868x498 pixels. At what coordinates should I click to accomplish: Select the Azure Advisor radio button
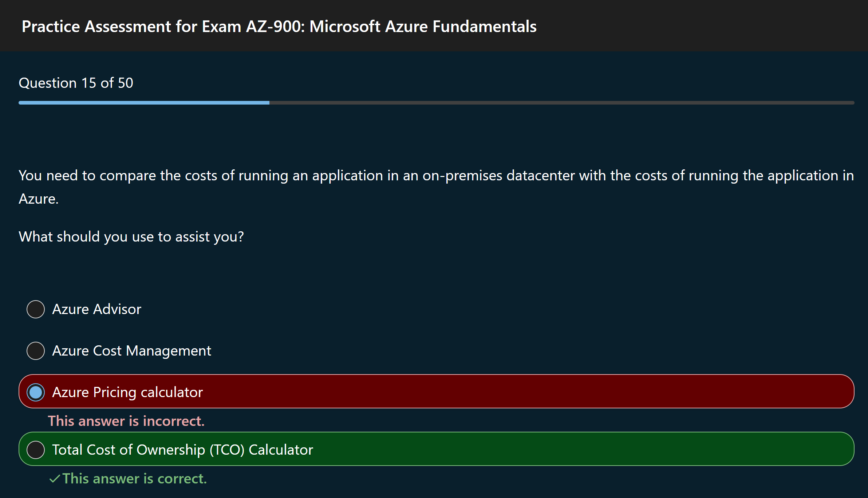pos(36,309)
